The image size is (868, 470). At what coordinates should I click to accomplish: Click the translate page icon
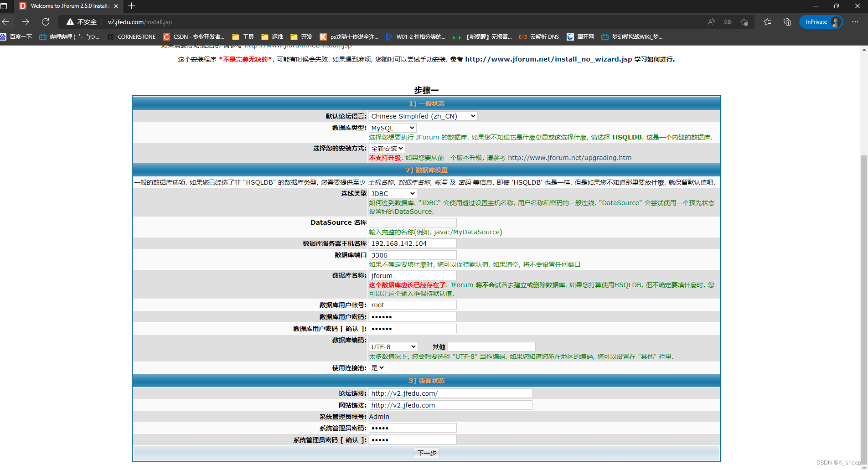[728, 22]
